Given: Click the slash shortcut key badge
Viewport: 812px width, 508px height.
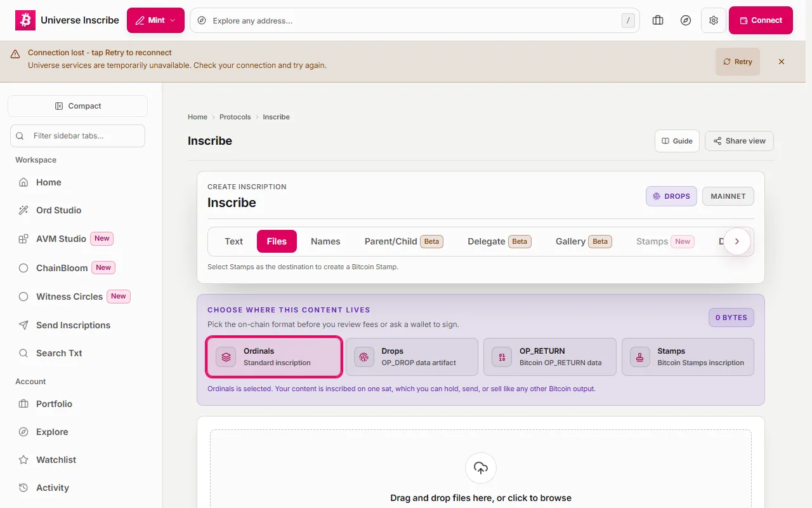Looking at the screenshot, I should 628,20.
